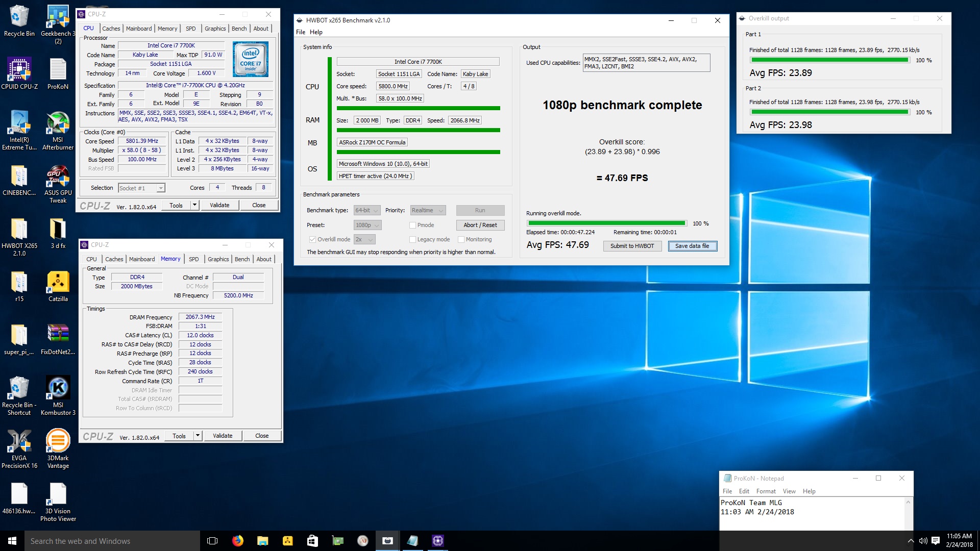This screenshot has width=980, height=551.
Task: Open the Geekbench 3 desktop shortcut
Action: (x=58, y=24)
